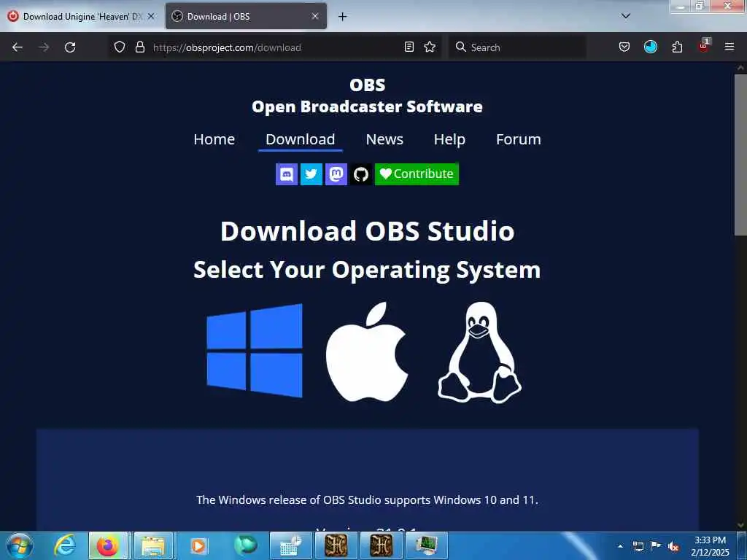Bookmark this page with the star
This screenshot has width=747, height=560.
(x=430, y=47)
